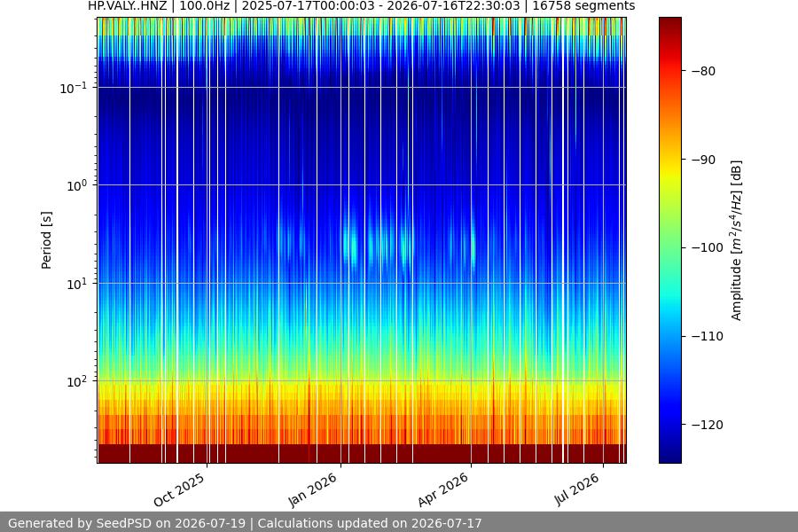Click the 'Jan 2026' x-axis label
This screenshot has width=798, height=532.
pyautogui.click(x=312, y=489)
